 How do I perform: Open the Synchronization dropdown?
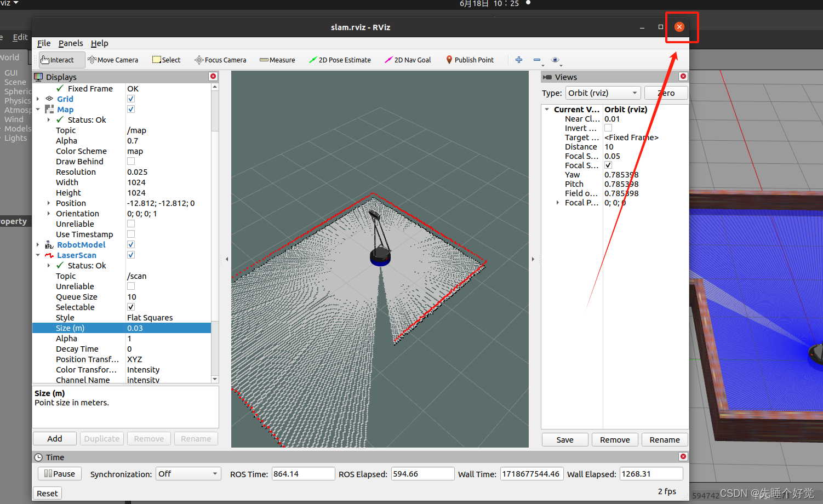click(188, 474)
